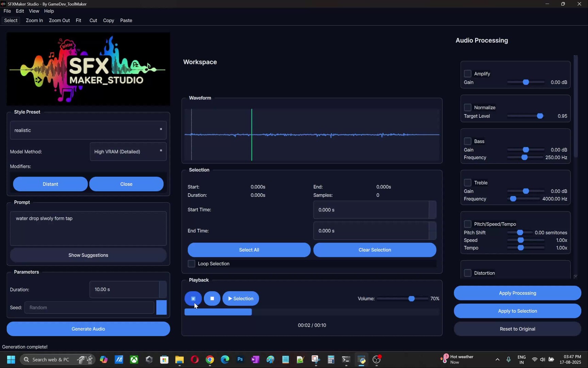Stop audio with the square stop button

coord(212,298)
